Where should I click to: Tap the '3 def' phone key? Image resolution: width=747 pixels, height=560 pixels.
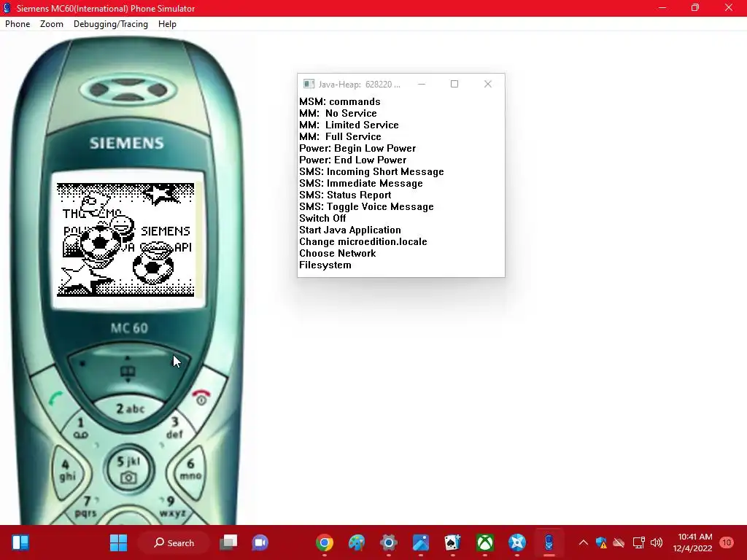(175, 427)
